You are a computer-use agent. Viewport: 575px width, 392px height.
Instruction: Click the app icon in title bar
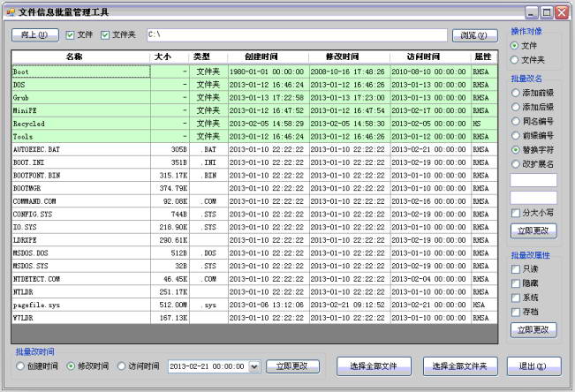click(11, 12)
